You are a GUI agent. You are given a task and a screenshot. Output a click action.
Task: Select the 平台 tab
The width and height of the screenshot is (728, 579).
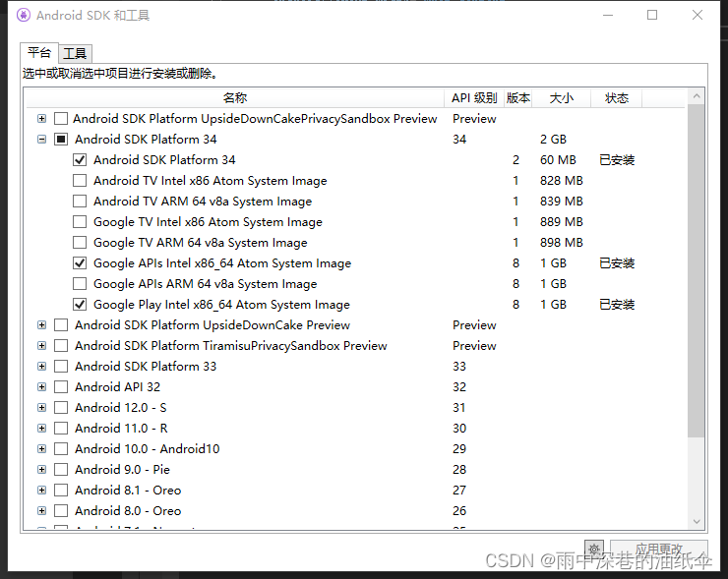pos(39,52)
